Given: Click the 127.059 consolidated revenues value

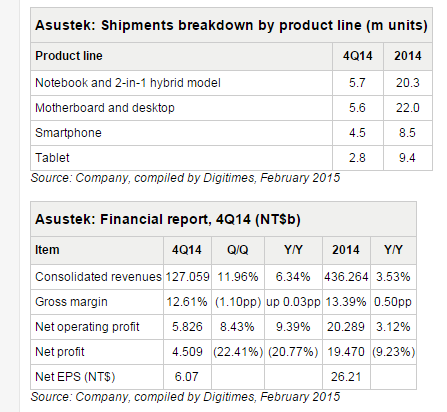Looking at the screenshot, I should tap(187, 277).
